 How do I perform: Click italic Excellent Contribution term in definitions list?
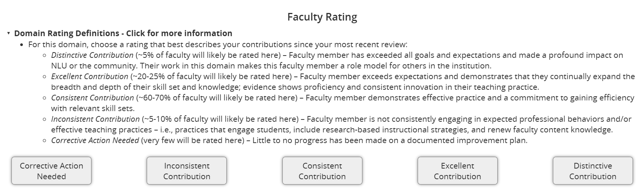tap(90, 76)
